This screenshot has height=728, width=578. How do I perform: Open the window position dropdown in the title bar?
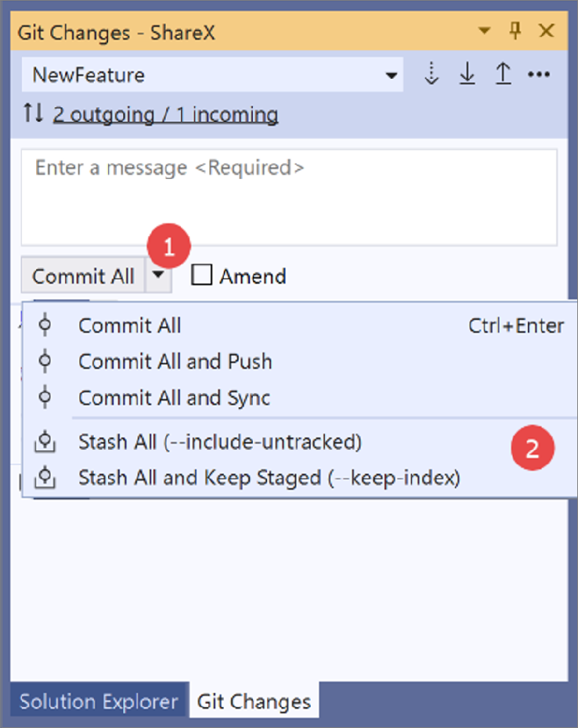point(484,31)
